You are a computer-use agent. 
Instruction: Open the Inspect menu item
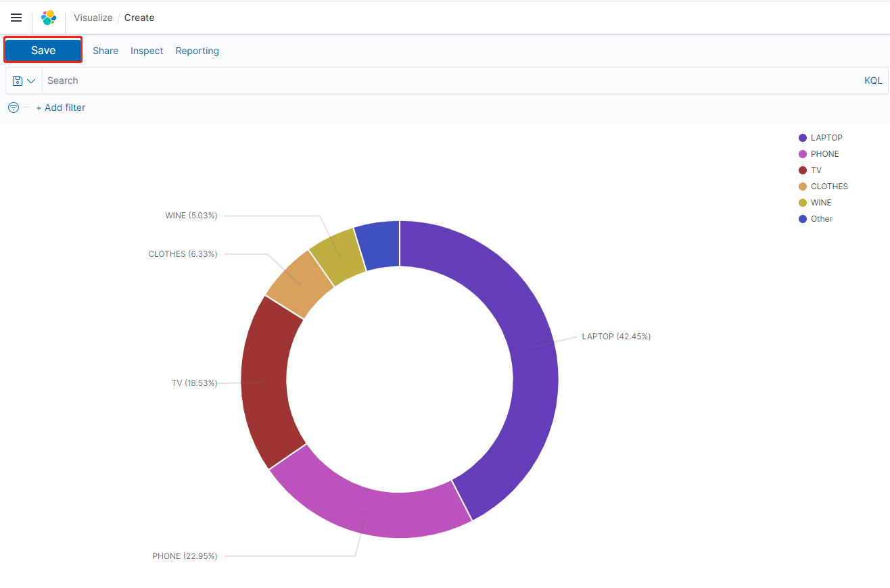coord(147,51)
